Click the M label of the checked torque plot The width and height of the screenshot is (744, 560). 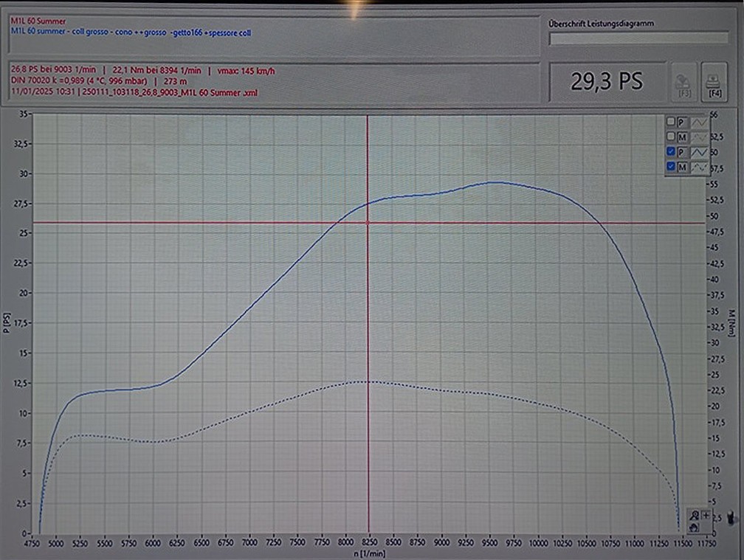[x=681, y=167]
